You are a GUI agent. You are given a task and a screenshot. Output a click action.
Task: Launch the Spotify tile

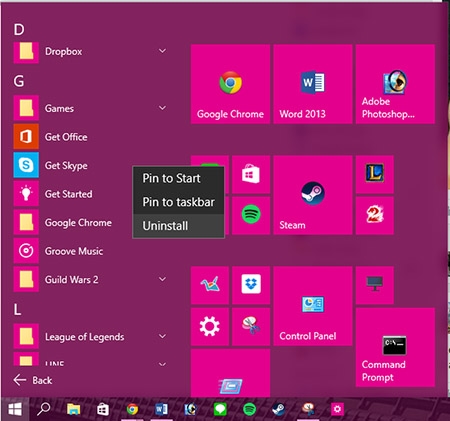point(251,215)
